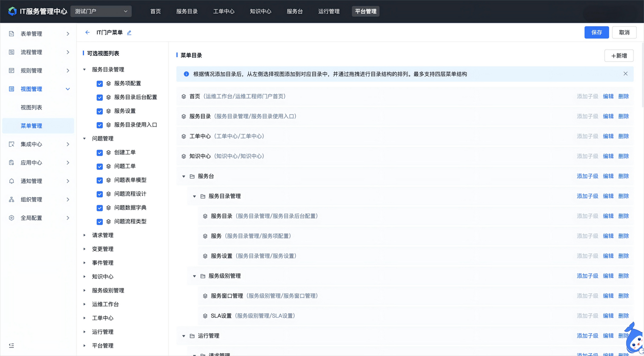Click the back arrow beside IT门户菜单
This screenshot has width=644, height=356.
(x=87, y=32)
